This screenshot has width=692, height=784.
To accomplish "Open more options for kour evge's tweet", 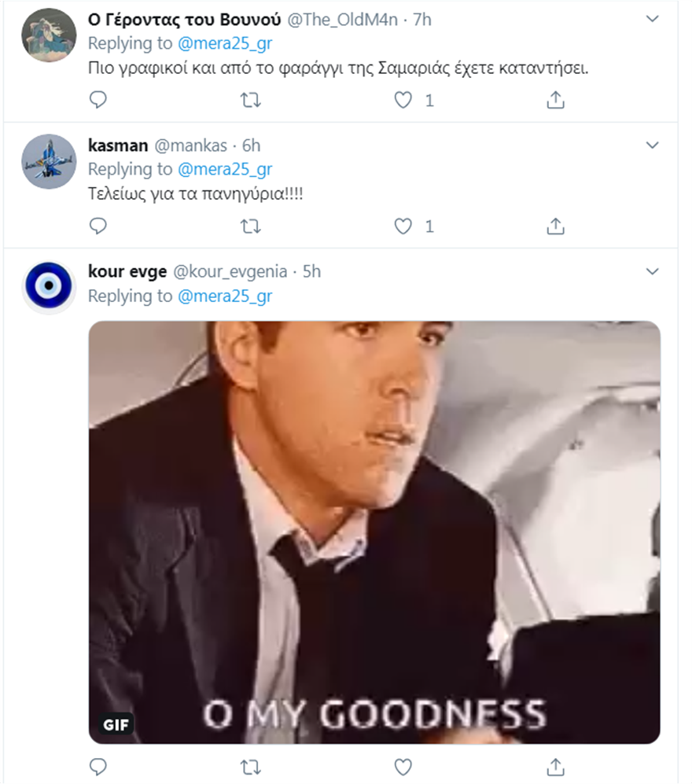I will pos(652,271).
